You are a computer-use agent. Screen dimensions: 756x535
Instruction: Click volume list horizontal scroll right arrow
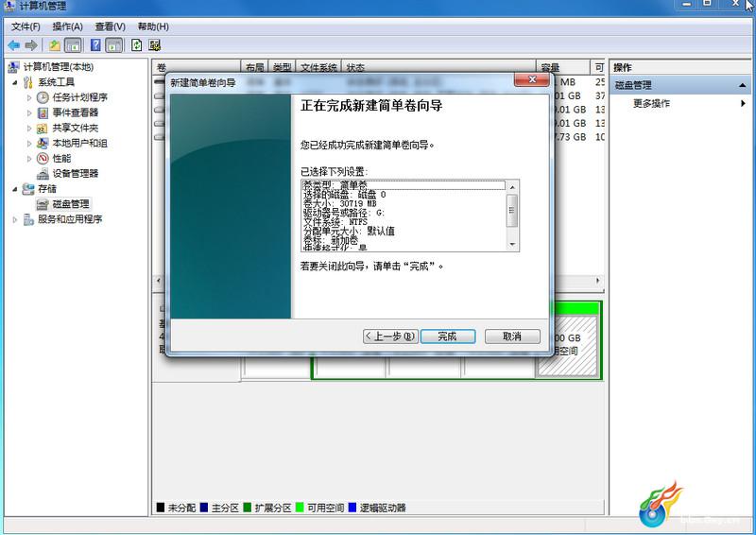pyautogui.click(x=598, y=281)
